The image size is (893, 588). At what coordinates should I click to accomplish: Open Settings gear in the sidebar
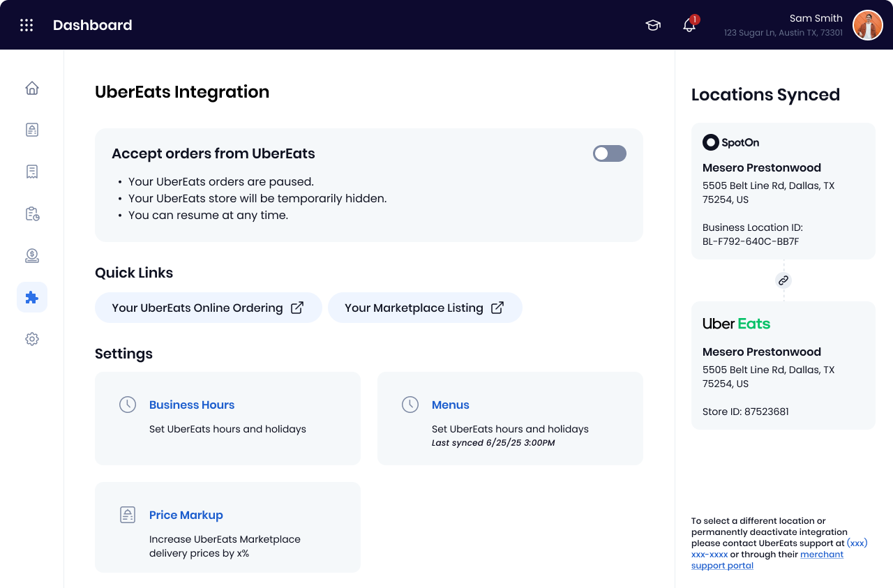[32, 339]
